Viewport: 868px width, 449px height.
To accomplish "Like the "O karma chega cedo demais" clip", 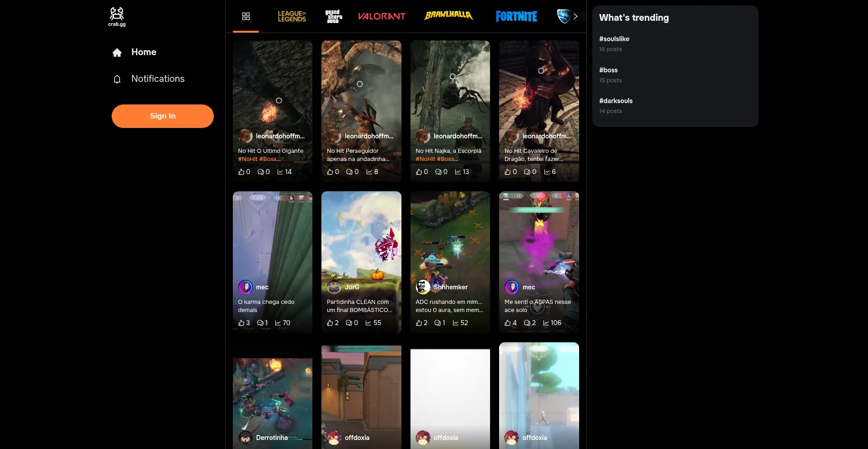I will (x=241, y=323).
